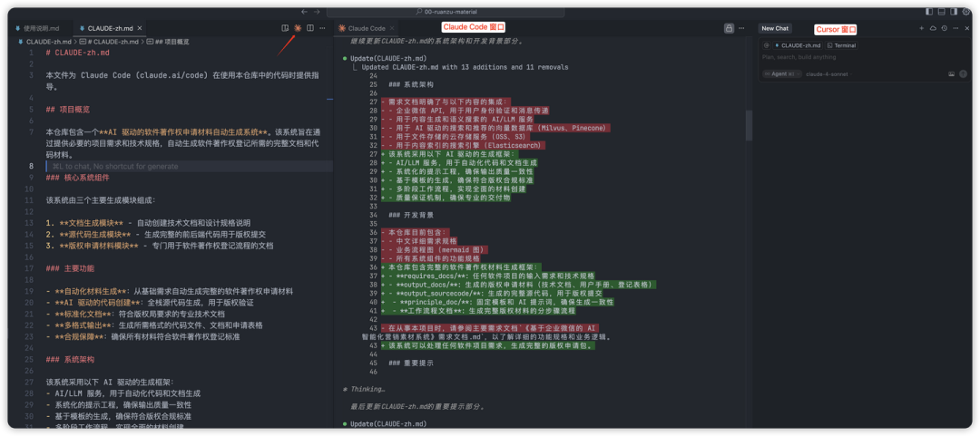Start a new chat with plus icon
This screenshot has height=436, width=980.
921,28
